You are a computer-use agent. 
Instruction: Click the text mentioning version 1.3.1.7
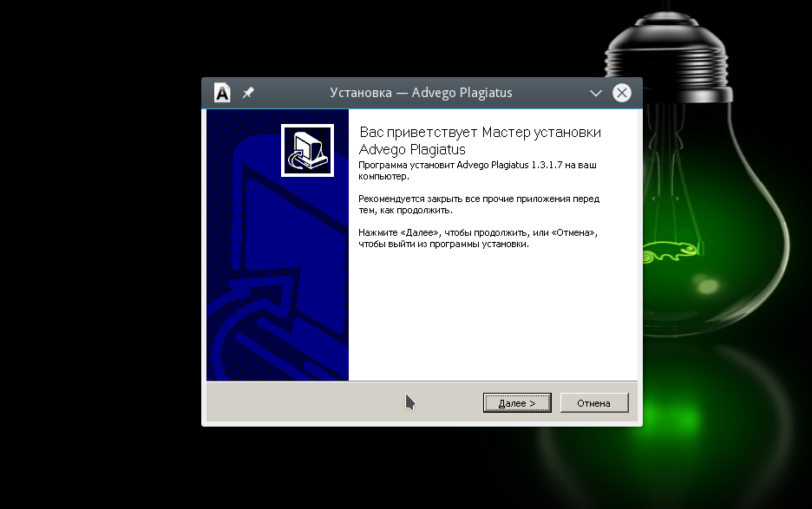(x=489, y=165)
